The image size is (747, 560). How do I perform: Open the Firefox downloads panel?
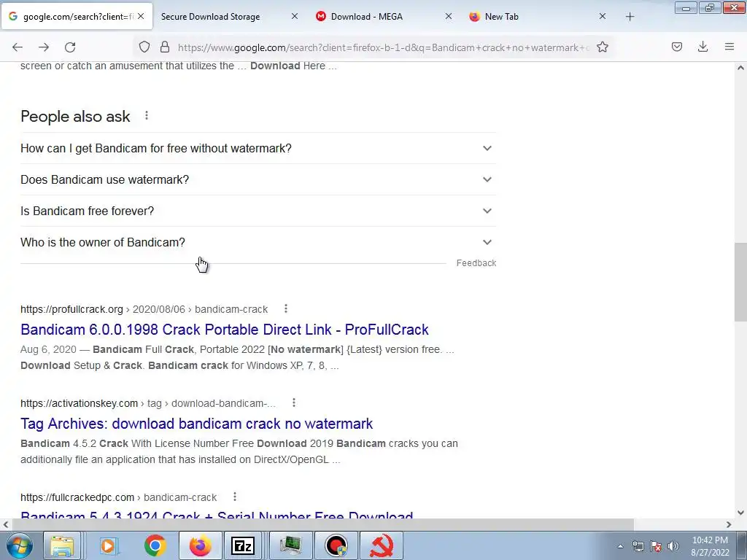click(x=703, y=47)
